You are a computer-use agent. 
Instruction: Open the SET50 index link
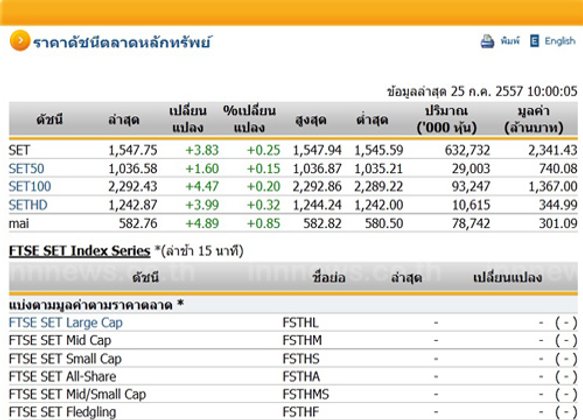26,169
